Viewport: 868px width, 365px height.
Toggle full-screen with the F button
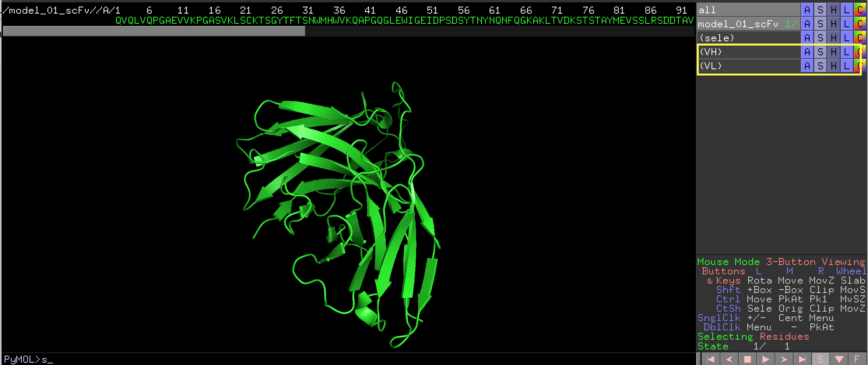coord(857,359)
